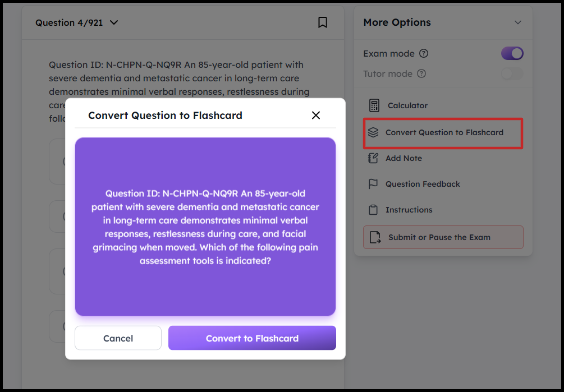Click the Convert Question to Flashcard layers icon
The width and height of the screenshot is (564, 392).
point(373,133)
